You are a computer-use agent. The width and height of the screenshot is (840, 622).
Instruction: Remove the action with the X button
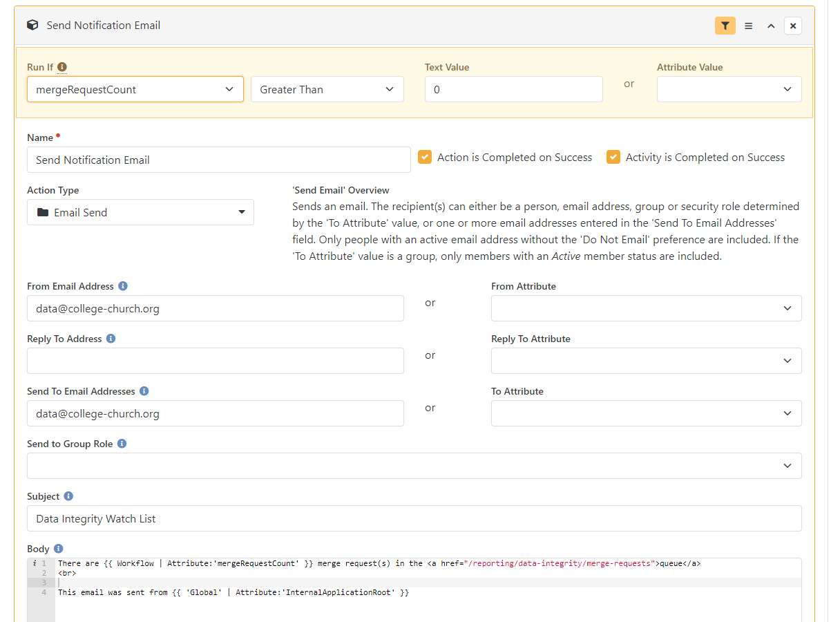click(x=793, y=26)
